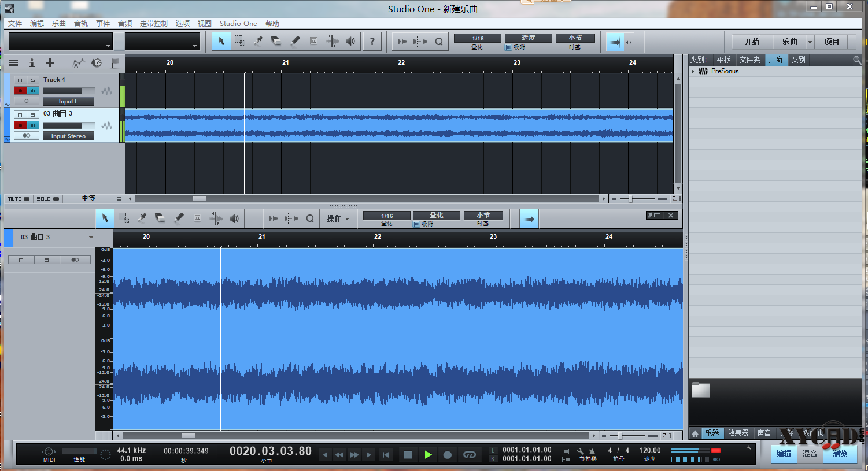868x471 pixels.
Task: Open the inspector with the i icon
Action: [32, 63]
